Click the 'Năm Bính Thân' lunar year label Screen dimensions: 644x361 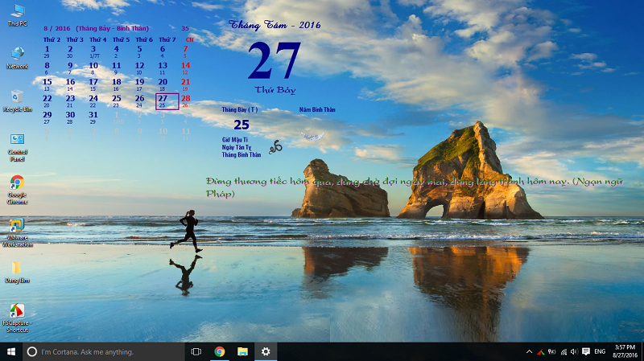(x=317, y=109)
